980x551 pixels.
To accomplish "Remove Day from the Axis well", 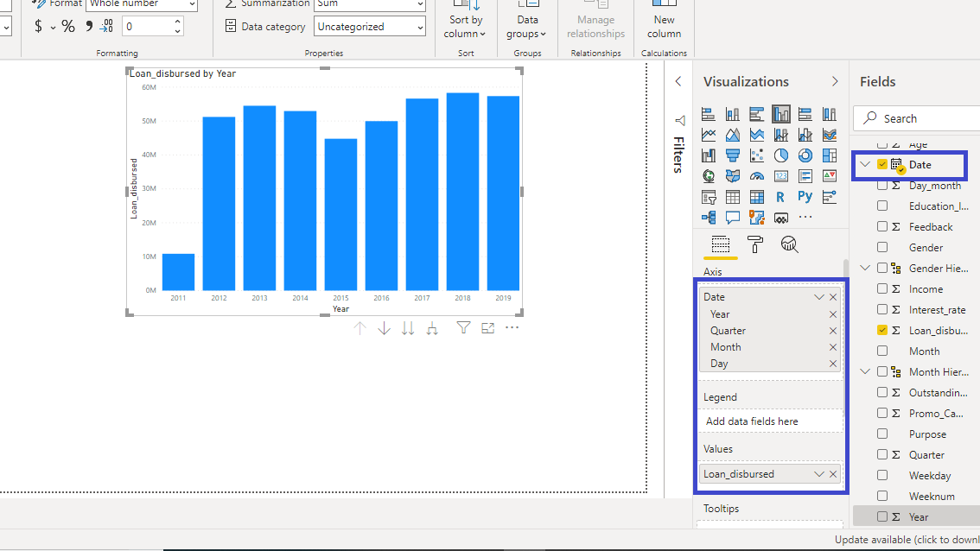I will [832, 364].
